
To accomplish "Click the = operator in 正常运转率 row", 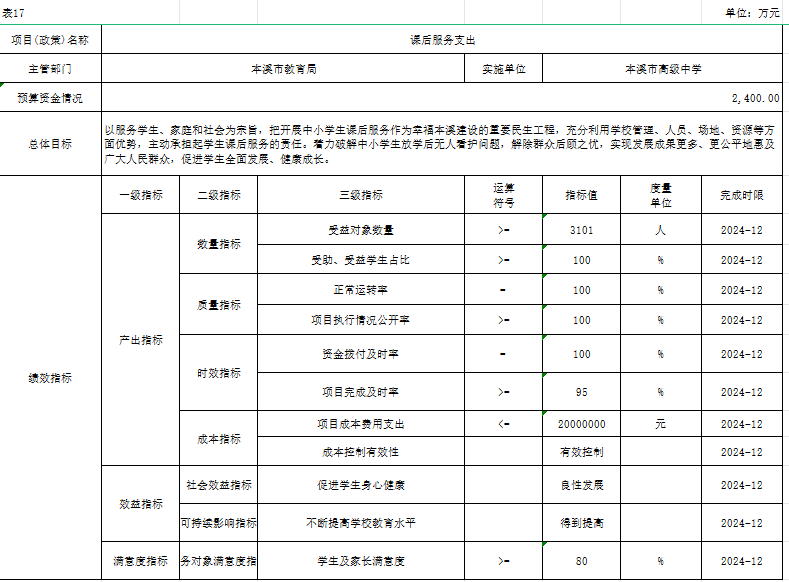I will (x=504, y=290).
